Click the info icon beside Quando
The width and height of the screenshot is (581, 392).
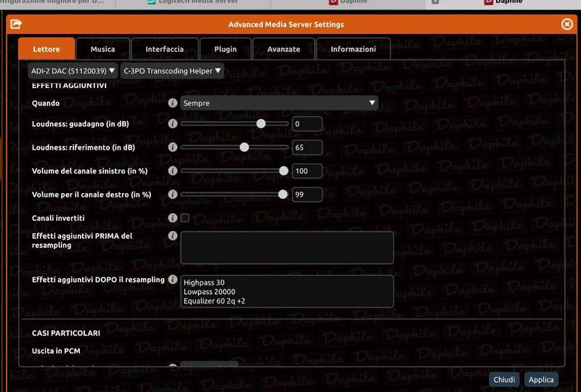[173, 103]
